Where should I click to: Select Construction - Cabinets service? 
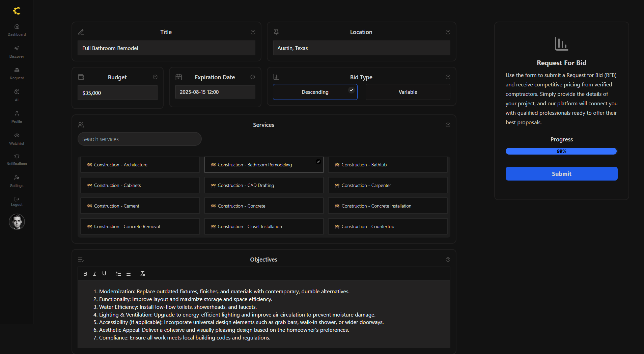140,185
